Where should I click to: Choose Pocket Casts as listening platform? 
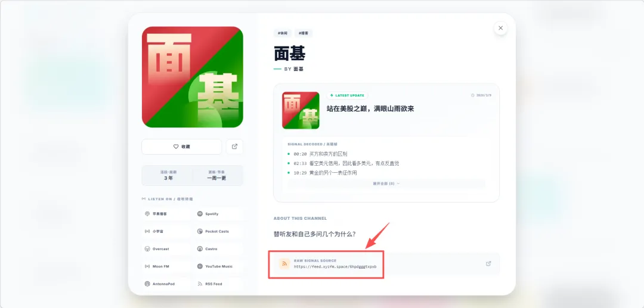219,231
